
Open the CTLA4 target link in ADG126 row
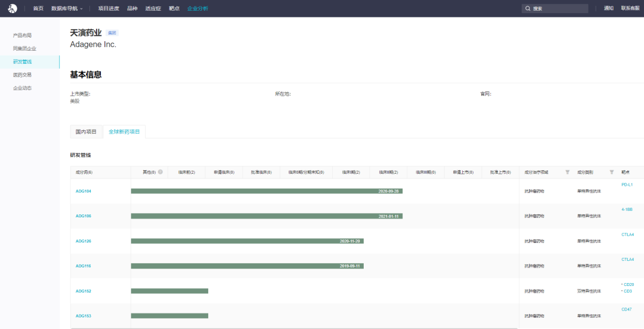(627, 235)
